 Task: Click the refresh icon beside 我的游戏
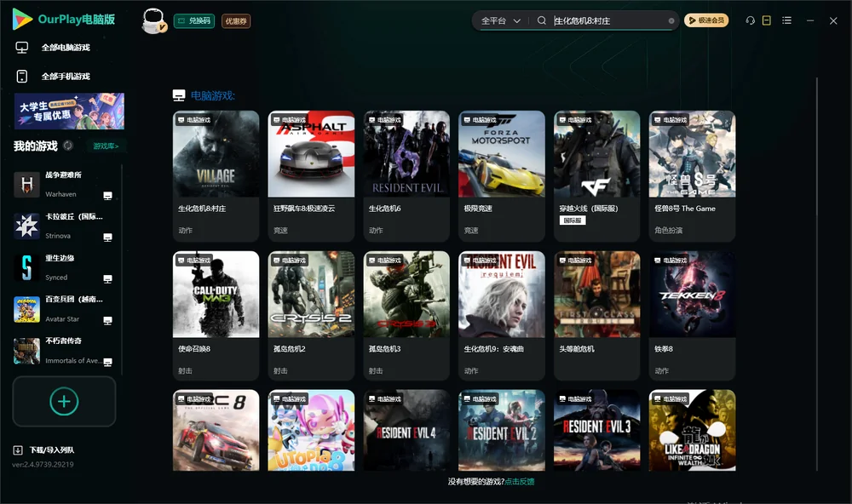coord(68,146)
